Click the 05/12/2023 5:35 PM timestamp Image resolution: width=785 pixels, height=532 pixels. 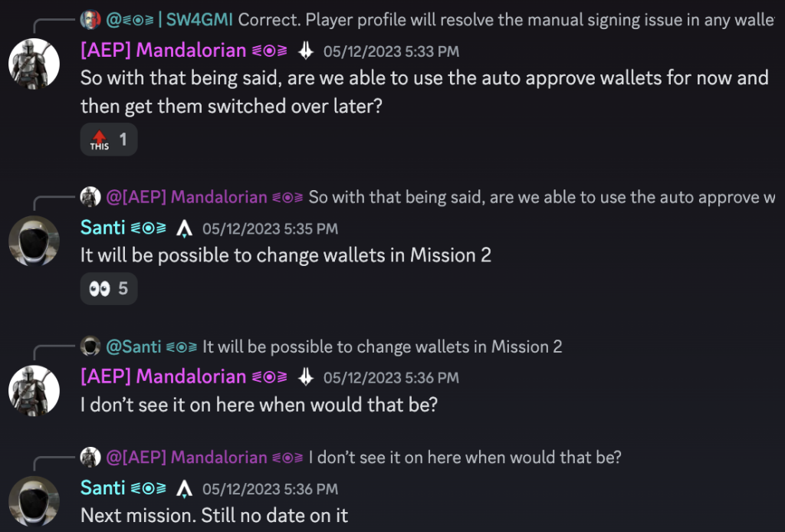coord(270,229)
